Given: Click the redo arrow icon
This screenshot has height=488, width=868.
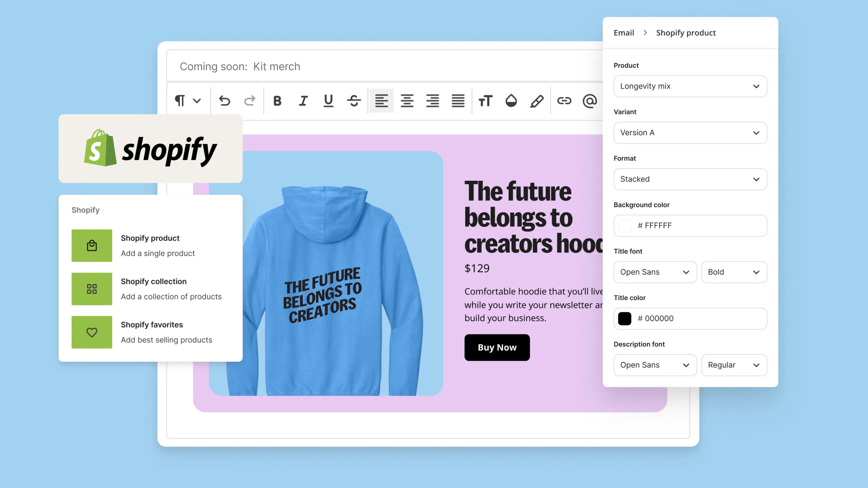Looking at the screenshot, I should click(250, 100).
